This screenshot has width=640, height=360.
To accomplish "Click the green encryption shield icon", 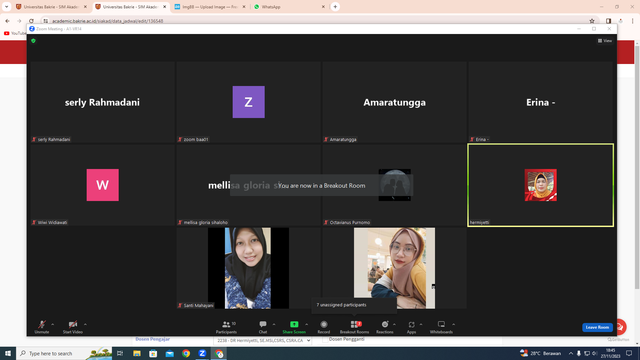I will coord(33,41).
